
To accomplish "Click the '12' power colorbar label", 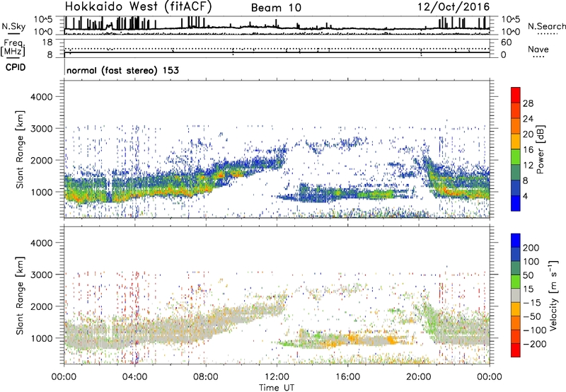I will 528,166.
